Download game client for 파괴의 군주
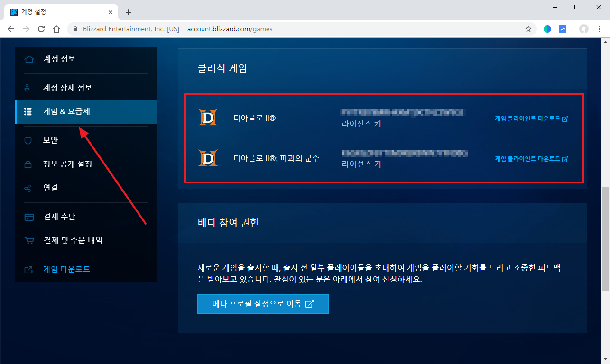Image resolution: width=610 pixels, height=364 pixels. 531,159
